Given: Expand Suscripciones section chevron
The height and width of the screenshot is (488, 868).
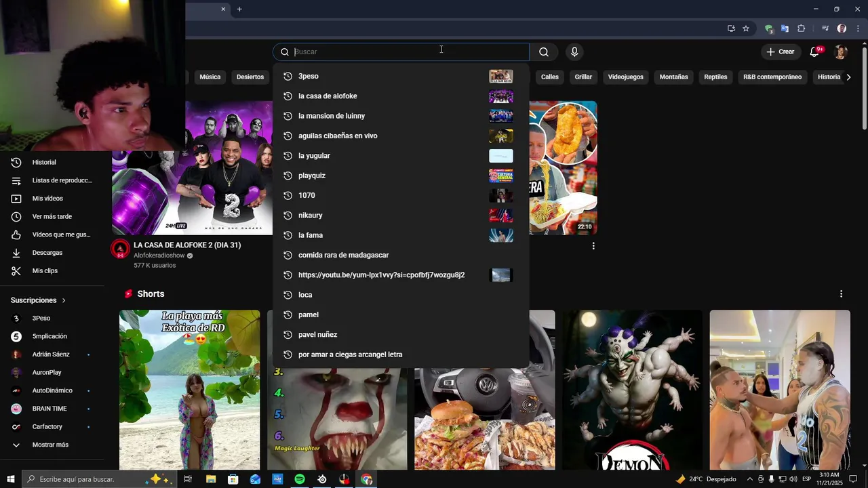Looking at the screenshot, I should (x=64, y=300).
